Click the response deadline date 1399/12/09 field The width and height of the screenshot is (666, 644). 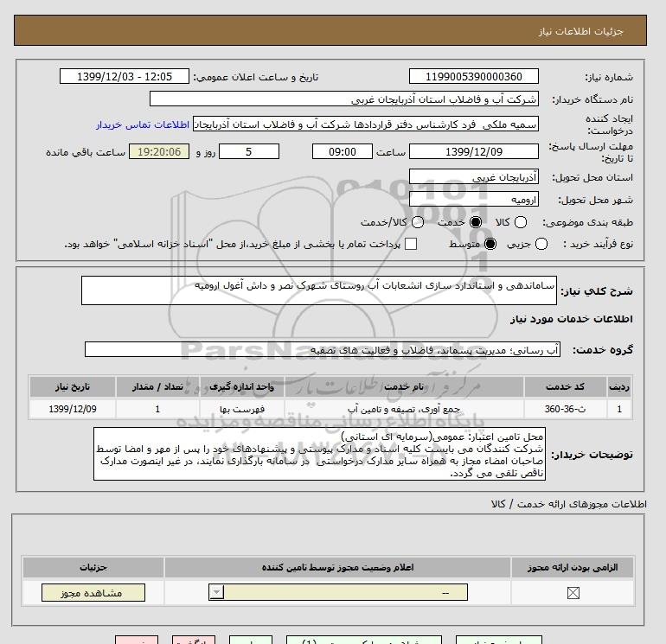(x=474, y=151)
